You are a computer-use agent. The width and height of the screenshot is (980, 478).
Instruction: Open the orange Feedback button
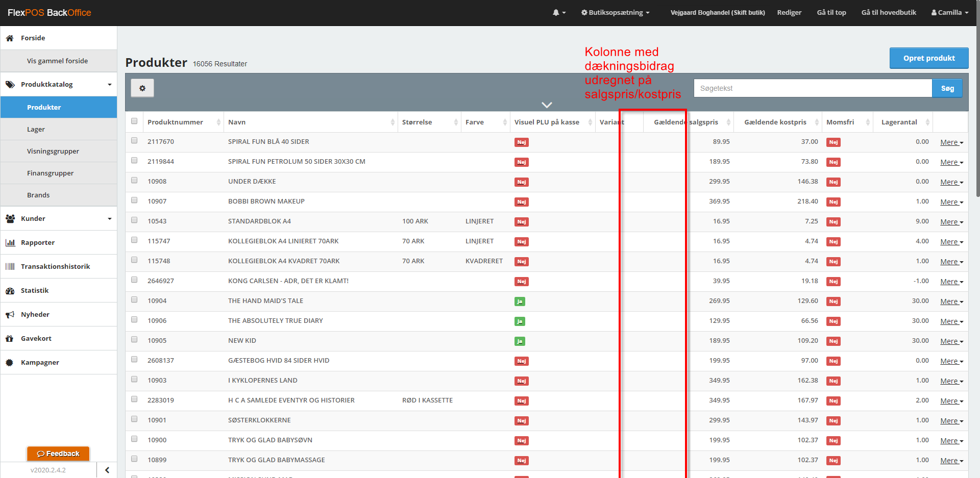pos(58,454)
